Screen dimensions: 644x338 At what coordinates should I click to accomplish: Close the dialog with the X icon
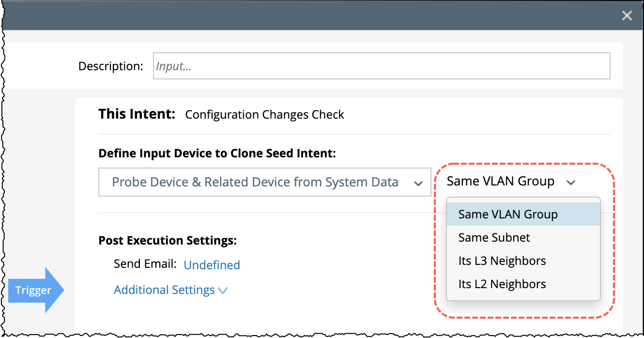(x=627, y=16)
